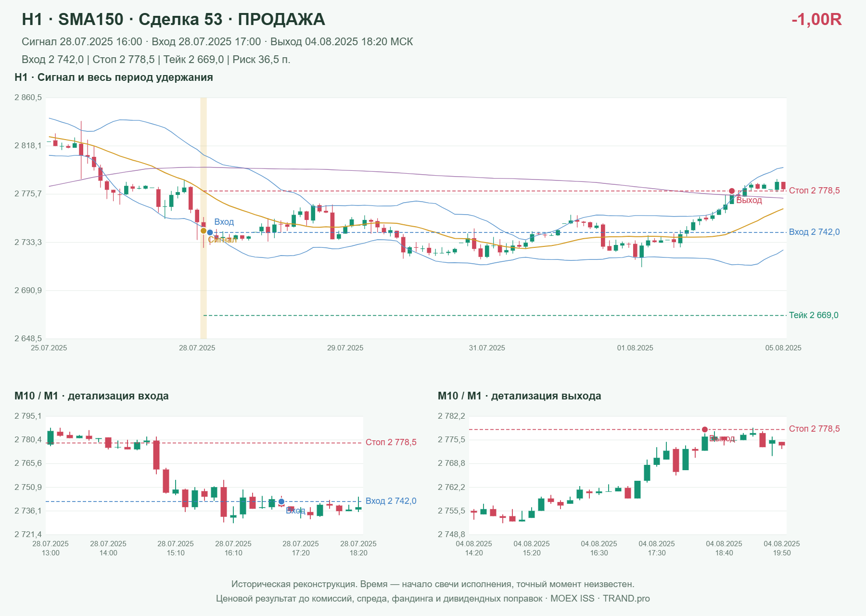Image resolution: width=866 pixels, height=616 pixels.
Task: Click the 'Вход 2 742,0' label beside the H1 chart
Action: point(815,232)
